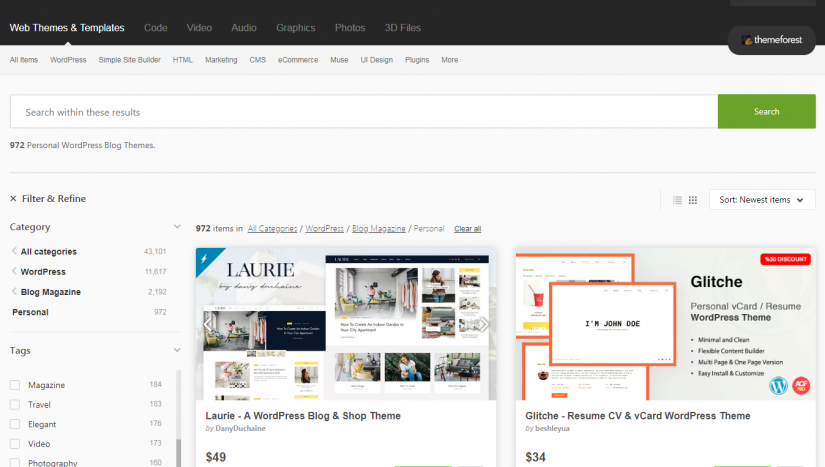
Task: Select eCommerce in subnavigation
Action: click(298, 60)
